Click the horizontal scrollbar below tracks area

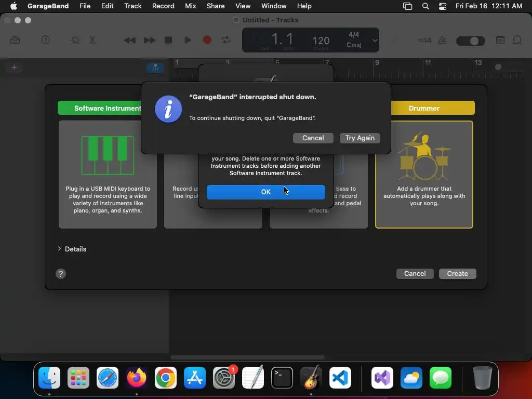(248, 357)
